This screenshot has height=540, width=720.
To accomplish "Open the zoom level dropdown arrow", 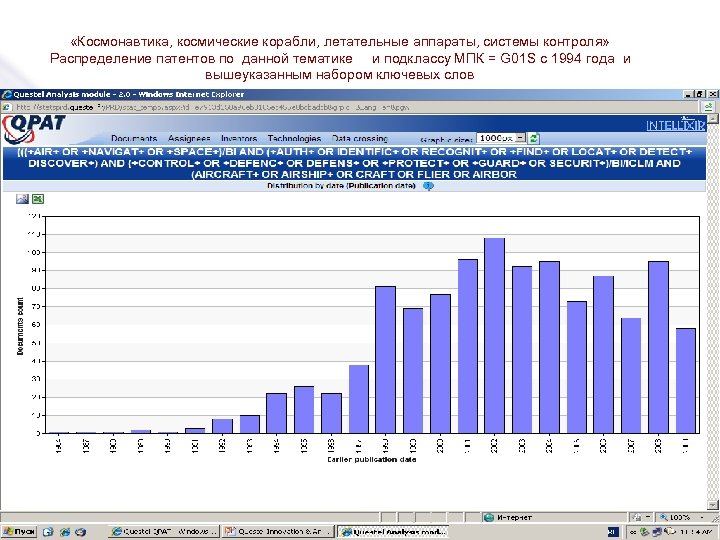I will click(703, 518).
